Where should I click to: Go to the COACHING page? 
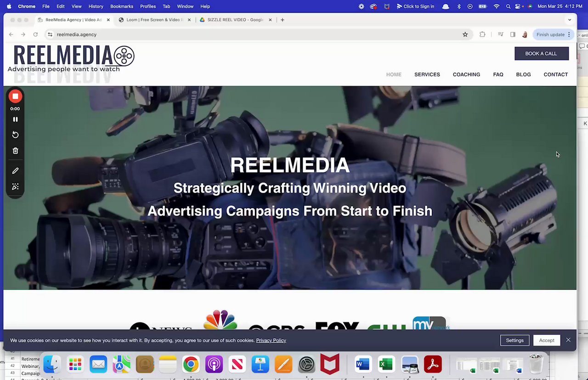[x=466, y=74]
